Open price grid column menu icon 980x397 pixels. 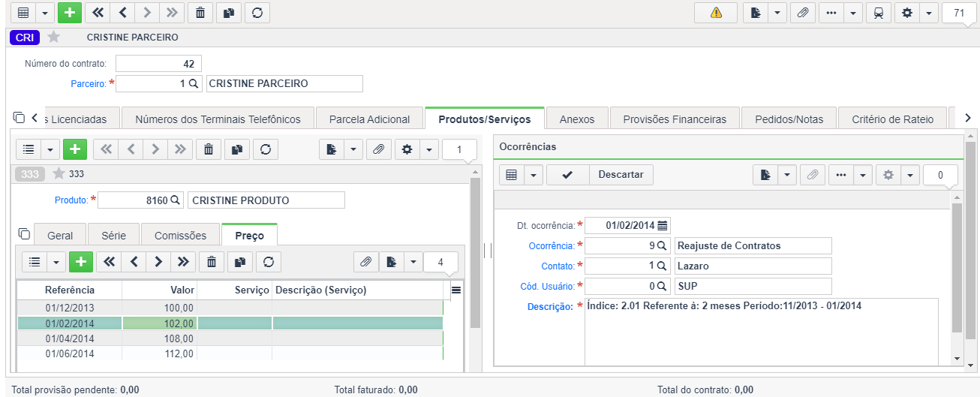point(455,290)
